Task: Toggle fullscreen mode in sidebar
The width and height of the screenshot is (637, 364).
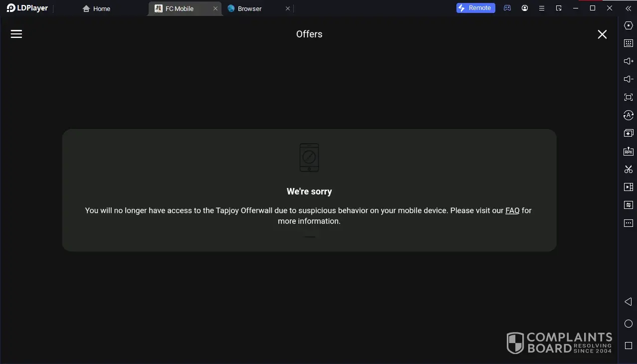Action: (629, 97)
